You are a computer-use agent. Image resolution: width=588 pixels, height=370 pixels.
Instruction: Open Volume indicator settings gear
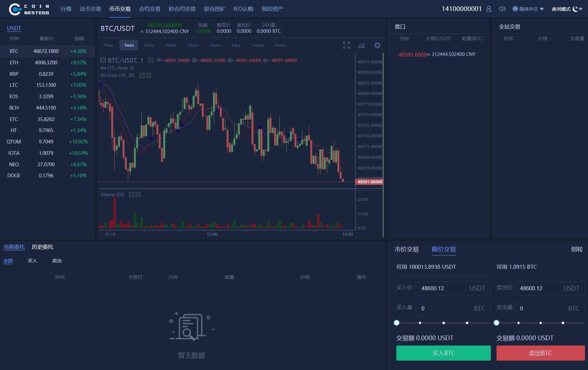point(132,194)
